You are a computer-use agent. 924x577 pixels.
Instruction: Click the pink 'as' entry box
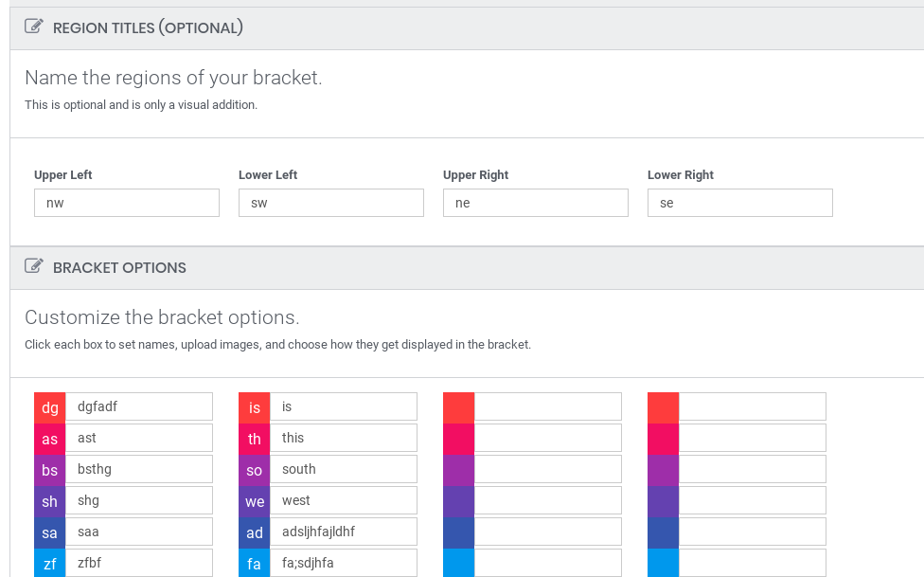(x=49, y=439)
